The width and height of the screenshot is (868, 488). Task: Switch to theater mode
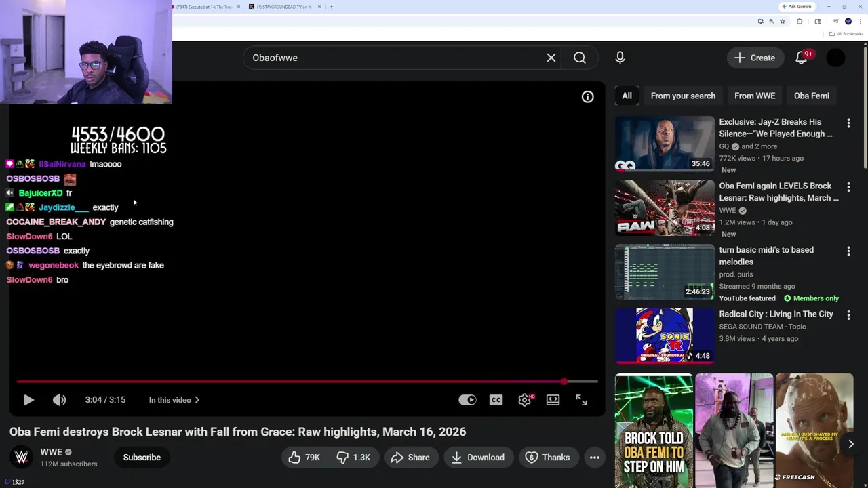pyautogui.click(x=553, y=400)
